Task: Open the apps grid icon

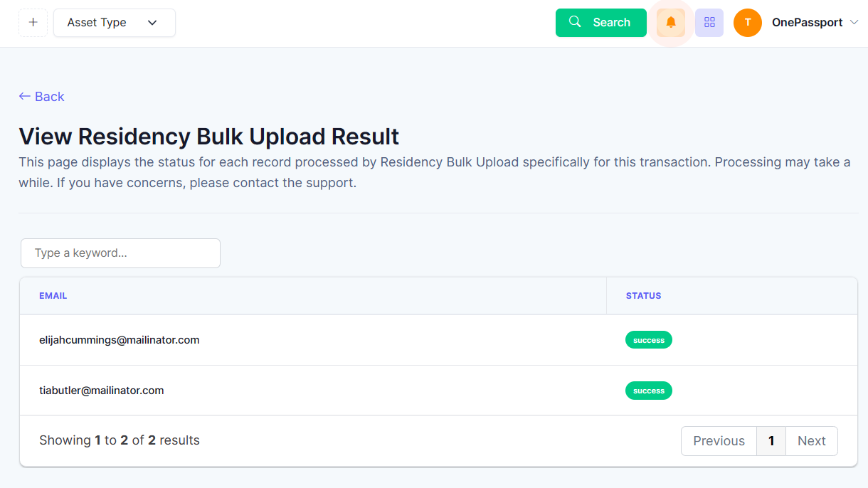Action: [709, 23]
